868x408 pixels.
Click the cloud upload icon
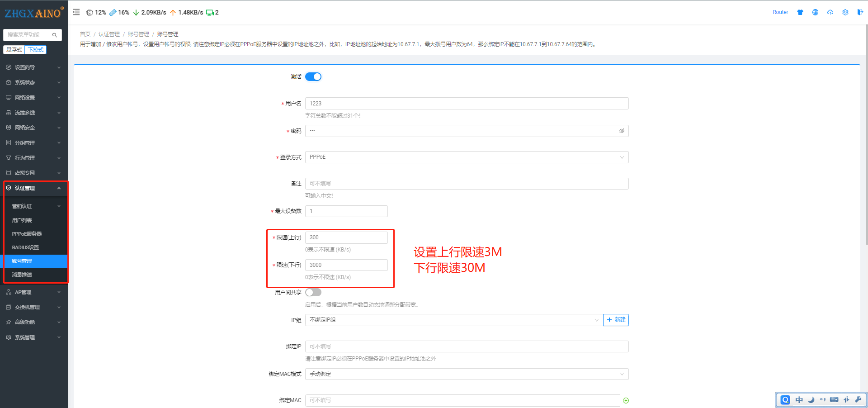[830, 12]
